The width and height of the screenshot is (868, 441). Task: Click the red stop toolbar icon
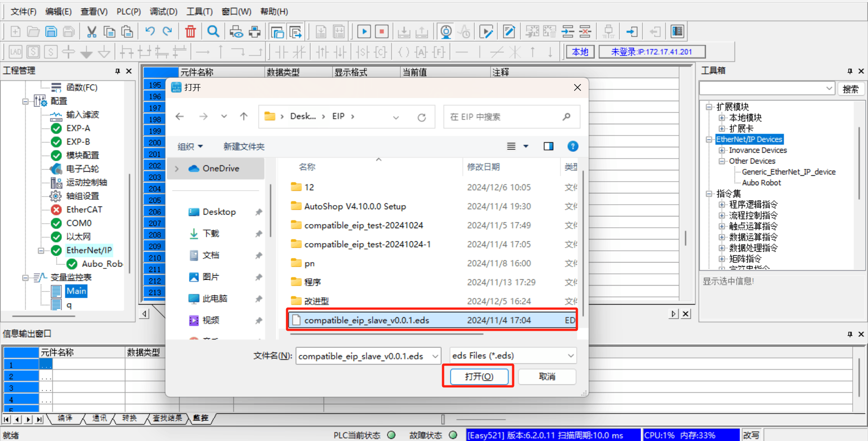click(382, 32)
